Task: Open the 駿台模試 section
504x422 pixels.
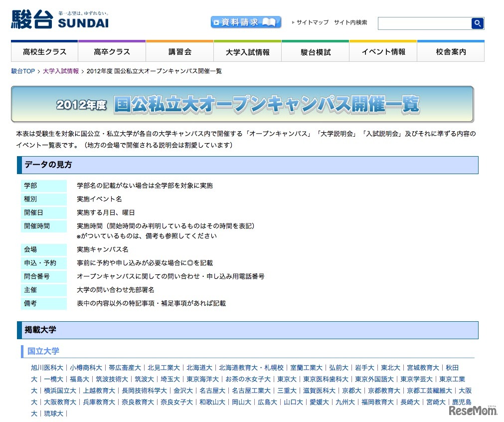Action: coord(315,51)
